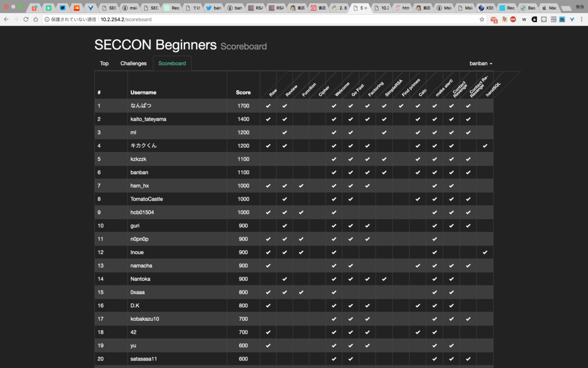Open a new tab with the new-tab button
This screenshot has height=368, width=588.
tap(566, 8)
